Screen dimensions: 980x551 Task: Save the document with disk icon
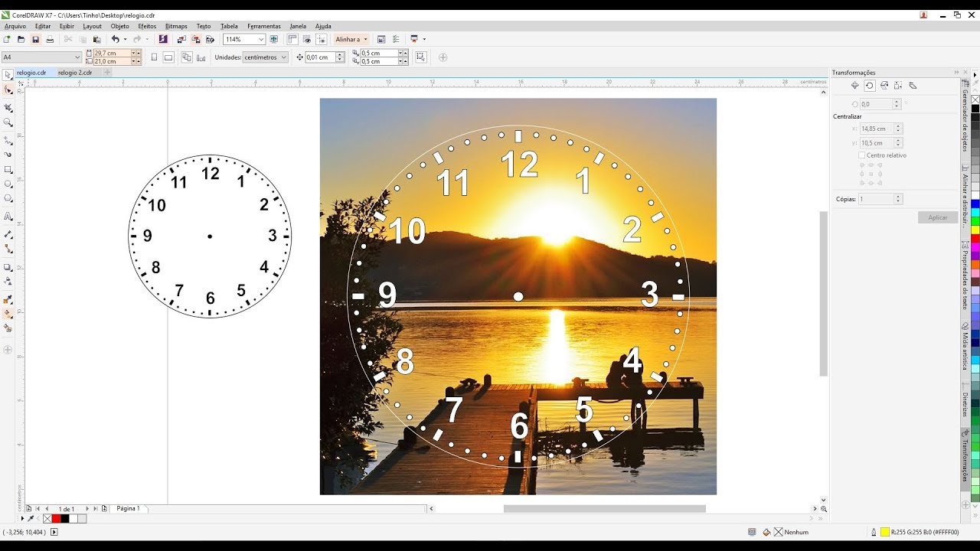pyautogui.click(x=35, y=39)
